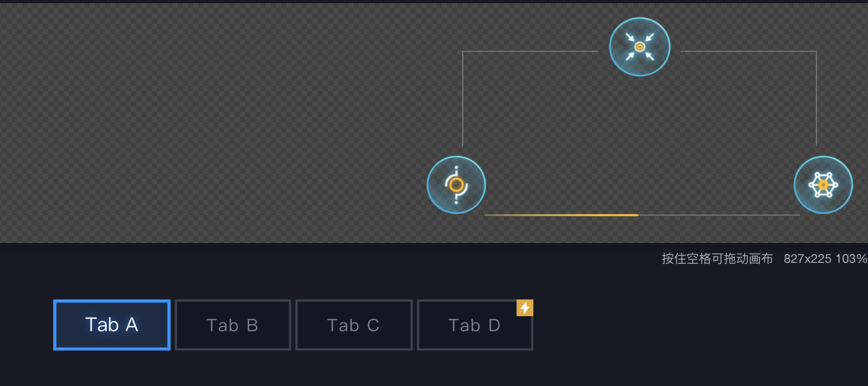Open Tab B
The image size is (868, 386).
click(x=233, y=325)
